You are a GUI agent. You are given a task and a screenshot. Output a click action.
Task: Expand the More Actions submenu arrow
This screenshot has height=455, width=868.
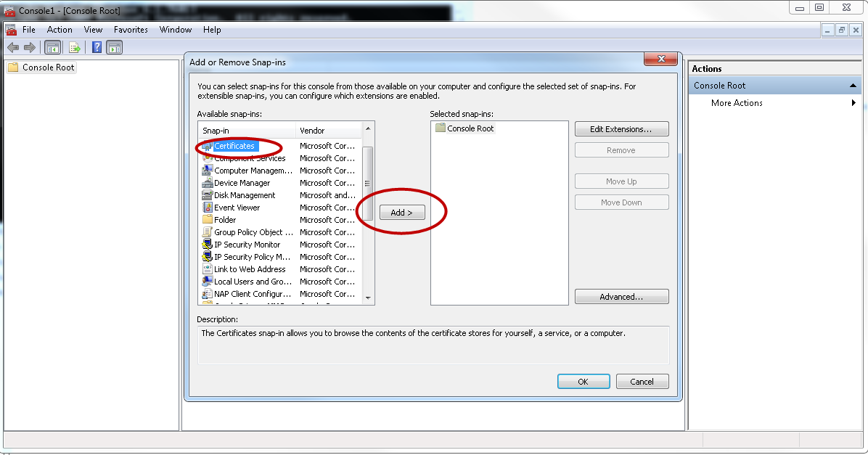(x=853, y=103)
